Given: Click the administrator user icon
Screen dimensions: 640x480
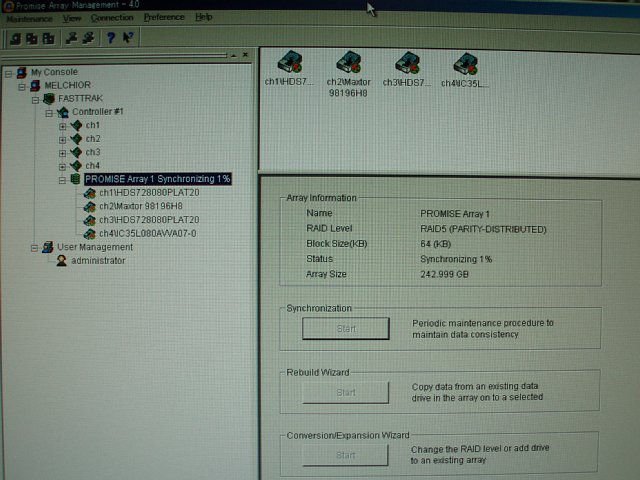Looking at the screenshot, I should click(62, 260).
